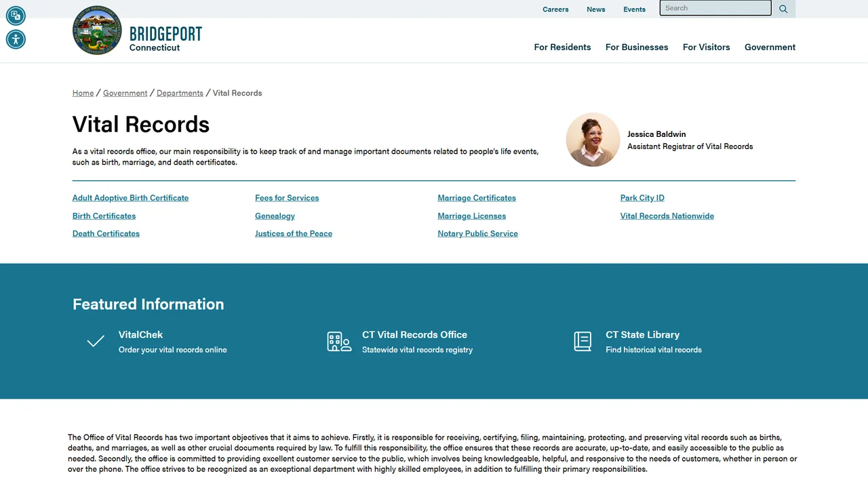Viewport: 868px width, 488px height.
Task: Click the CT State Library title
Action: (x=642, y=335)
